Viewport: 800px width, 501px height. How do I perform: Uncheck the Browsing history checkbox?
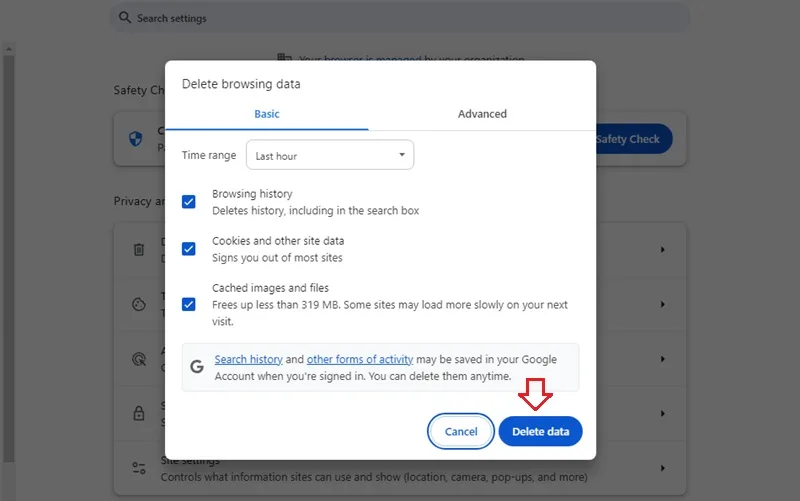[189, 202]
